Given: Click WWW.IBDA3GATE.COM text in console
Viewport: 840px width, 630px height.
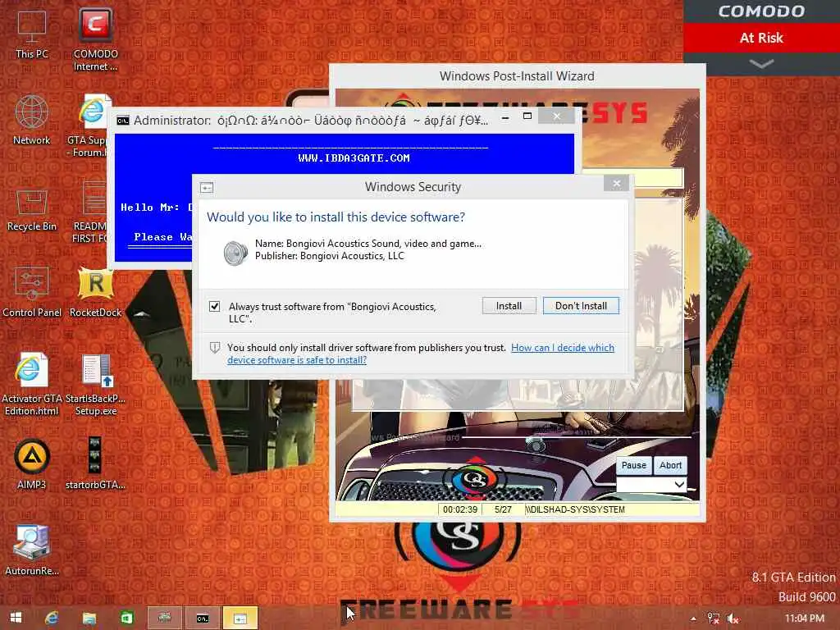Looking at the screenshot, I should click(x=354, y=158).
